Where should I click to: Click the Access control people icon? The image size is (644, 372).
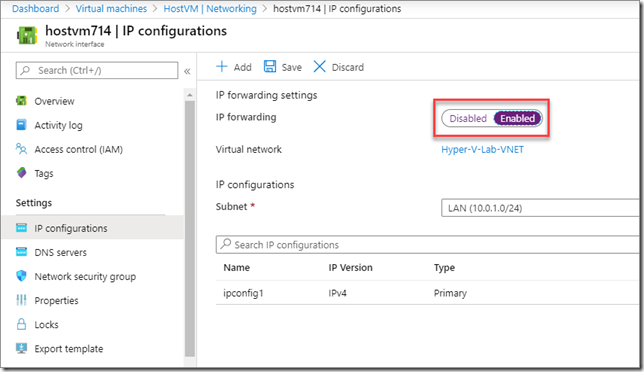point(21,149)
